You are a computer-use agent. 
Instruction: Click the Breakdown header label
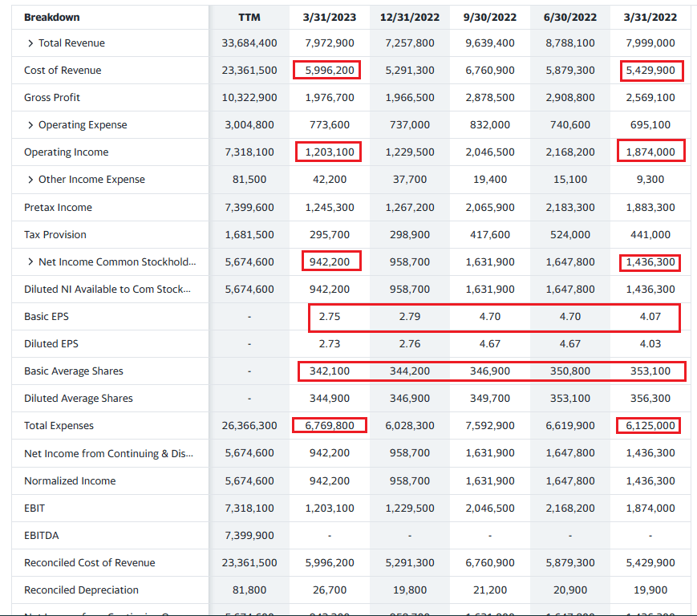pyautogui.click(x=52, y=17)
